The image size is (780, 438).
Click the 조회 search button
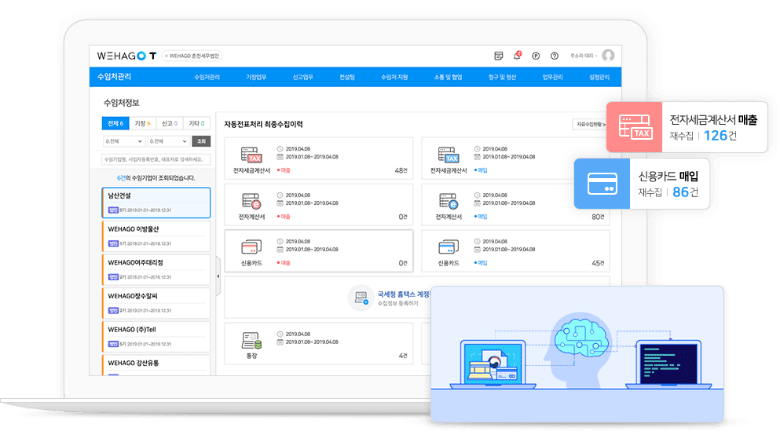(x=201, y=141)
